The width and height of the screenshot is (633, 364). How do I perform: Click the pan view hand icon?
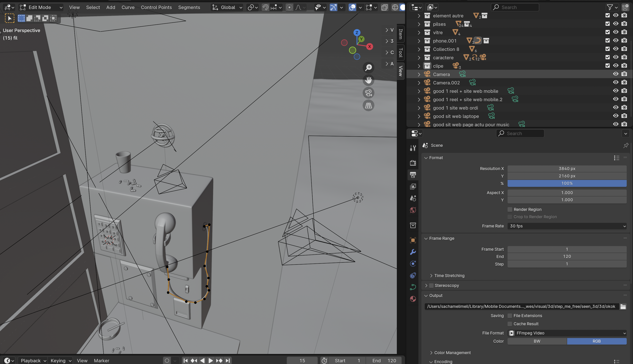(369, 80)
